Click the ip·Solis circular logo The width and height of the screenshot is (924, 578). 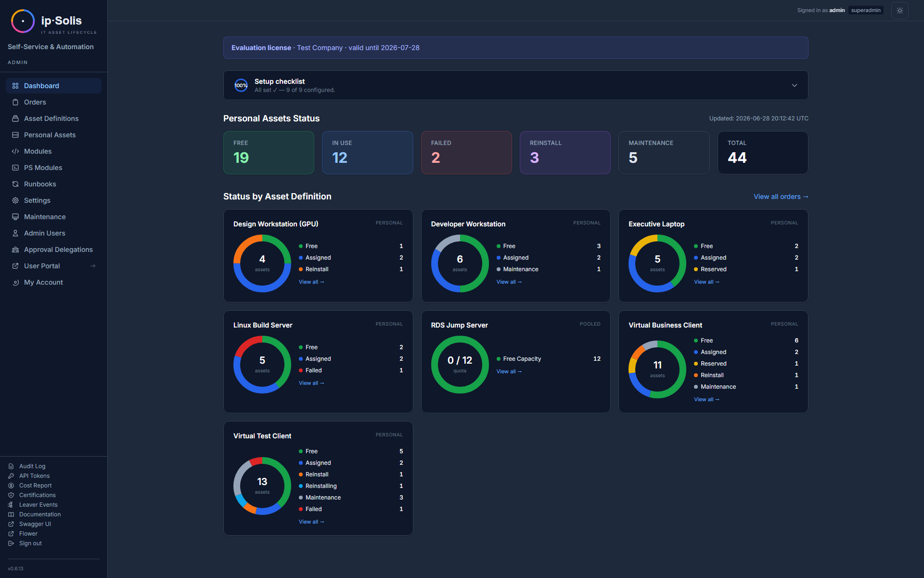tap(23, 21)
